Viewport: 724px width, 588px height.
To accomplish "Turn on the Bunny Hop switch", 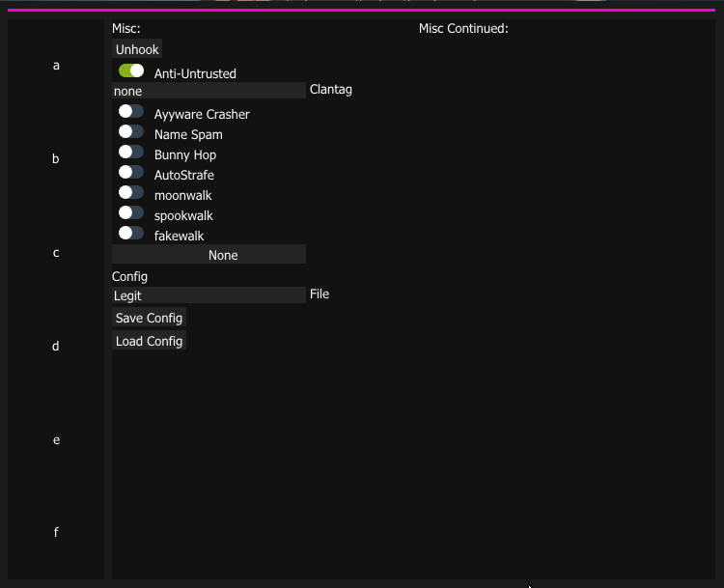I will coord(131,153).
